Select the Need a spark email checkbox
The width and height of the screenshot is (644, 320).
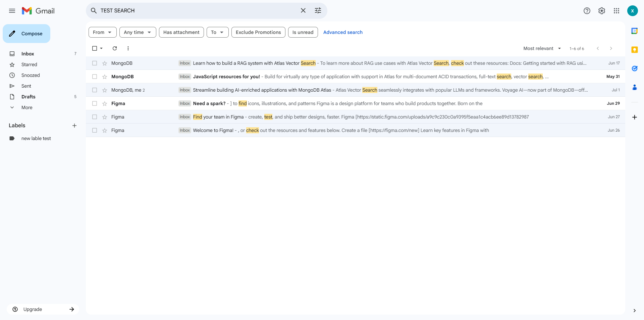tap(95, 103)
